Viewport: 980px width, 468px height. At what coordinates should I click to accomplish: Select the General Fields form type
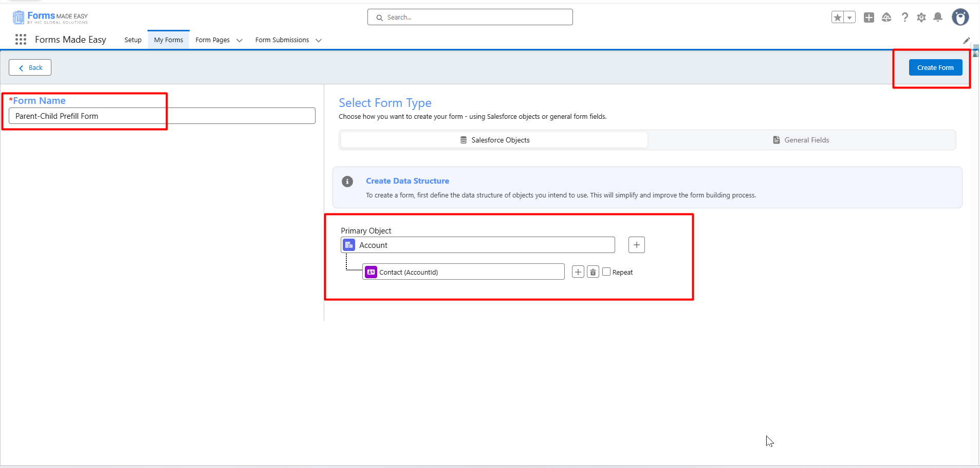[x=801, y=140]
